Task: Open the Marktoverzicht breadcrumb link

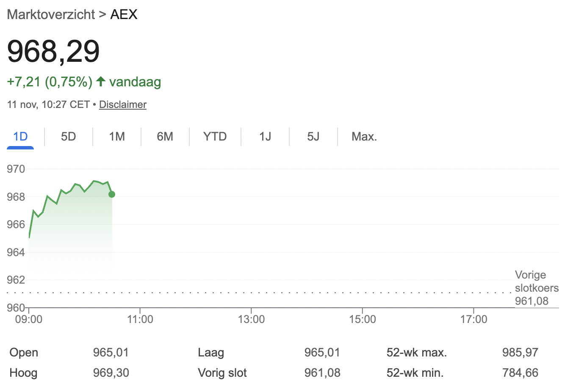Action: click(51, 14)
